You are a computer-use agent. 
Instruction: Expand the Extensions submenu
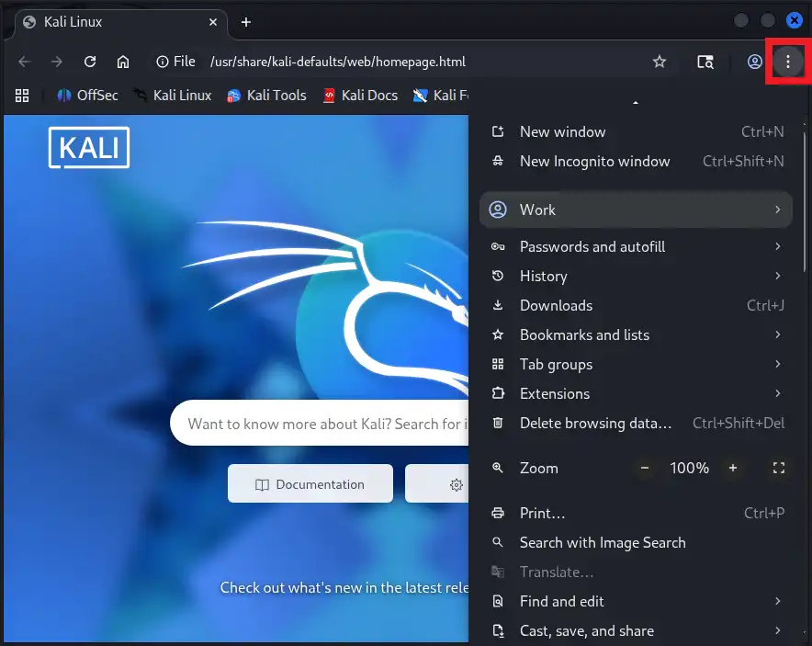tap(555, 393)
